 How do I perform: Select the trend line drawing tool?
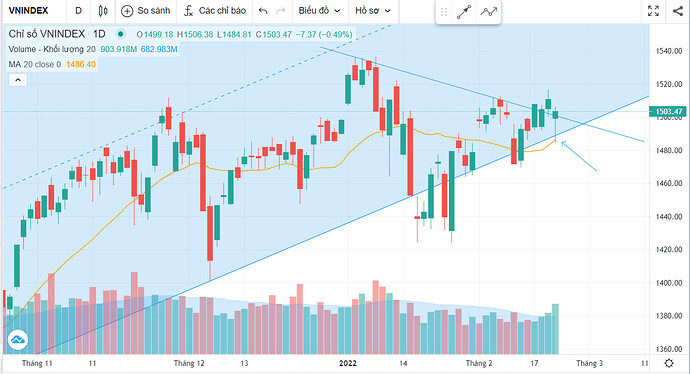464,12
